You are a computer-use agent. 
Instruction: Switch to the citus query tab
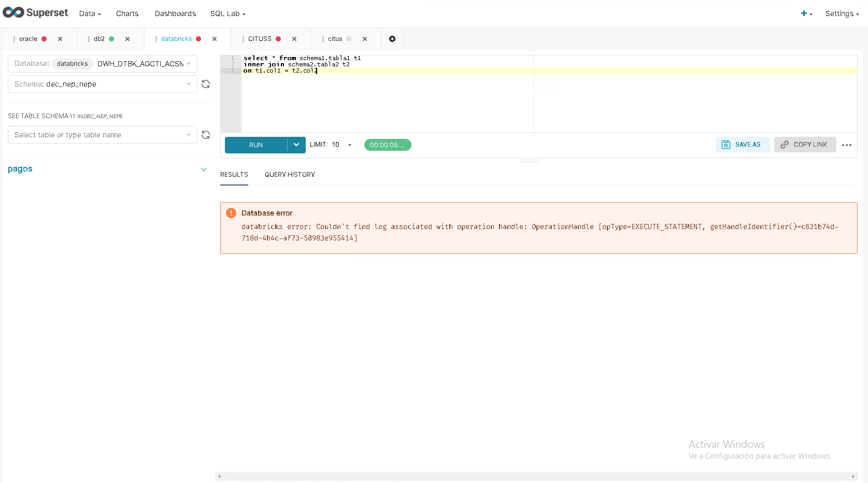335,39
